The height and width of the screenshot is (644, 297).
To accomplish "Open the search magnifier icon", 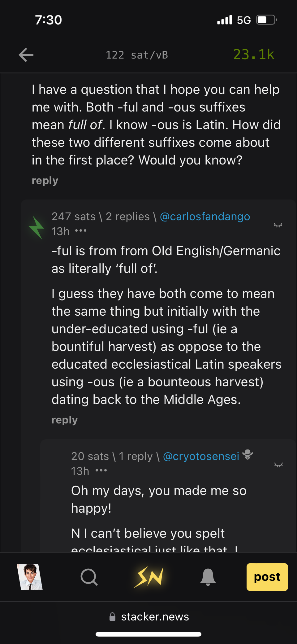I will pos(89,577).
